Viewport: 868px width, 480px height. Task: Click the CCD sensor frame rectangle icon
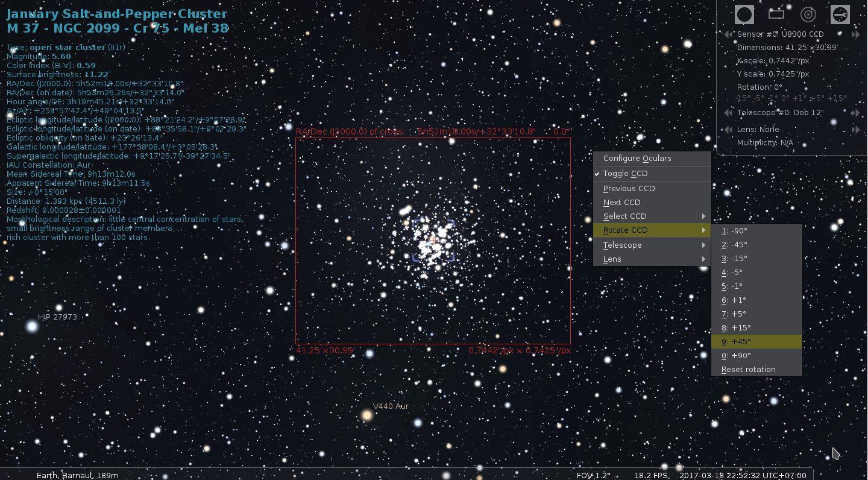(x=776, y=14)
